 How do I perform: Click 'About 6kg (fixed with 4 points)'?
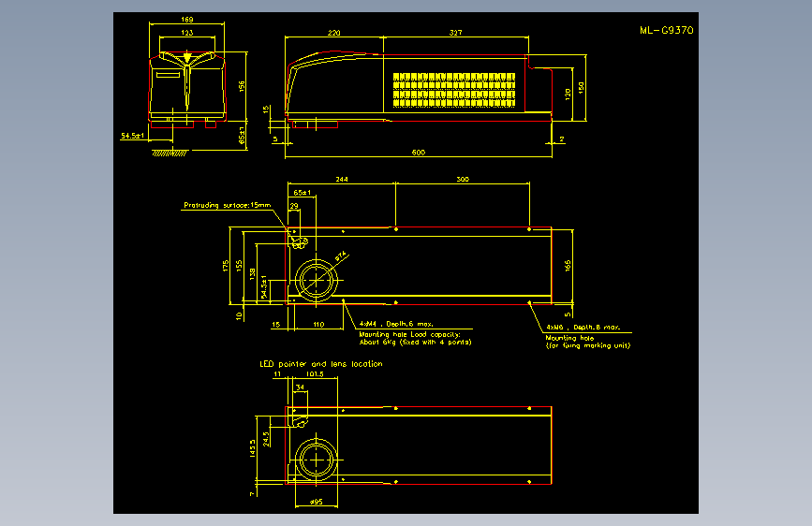pos(415,342)
